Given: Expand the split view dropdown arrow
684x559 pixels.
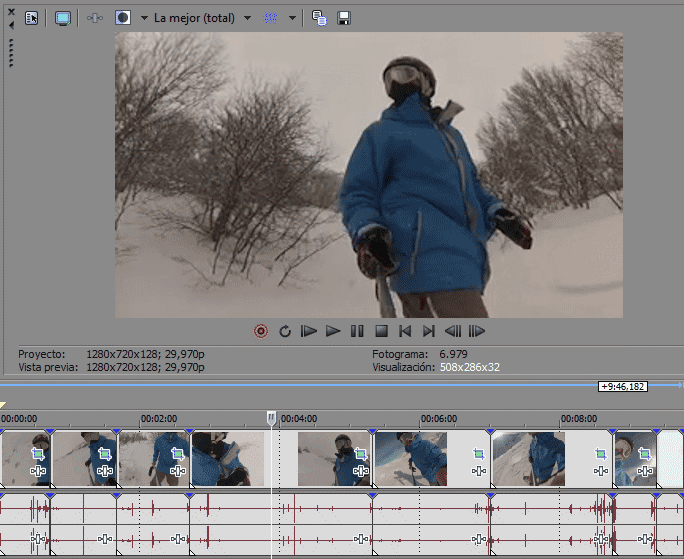Looking at the screenshot, I should [x=143, y=18].
